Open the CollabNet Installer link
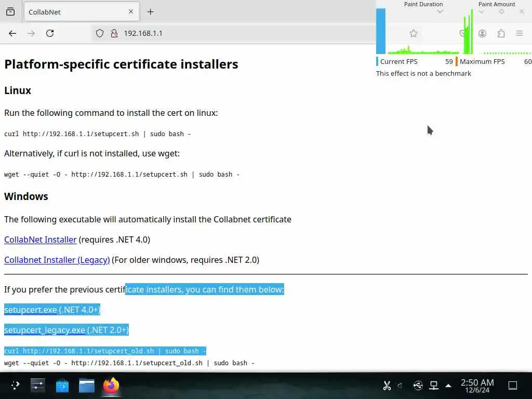This screenshot has height=399, width=532. point(41,240)
